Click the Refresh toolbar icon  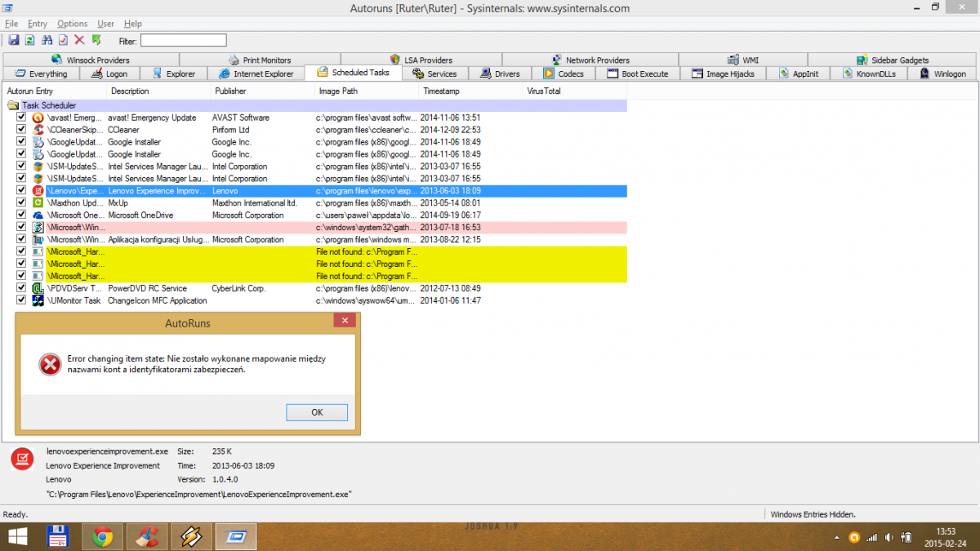30,40
